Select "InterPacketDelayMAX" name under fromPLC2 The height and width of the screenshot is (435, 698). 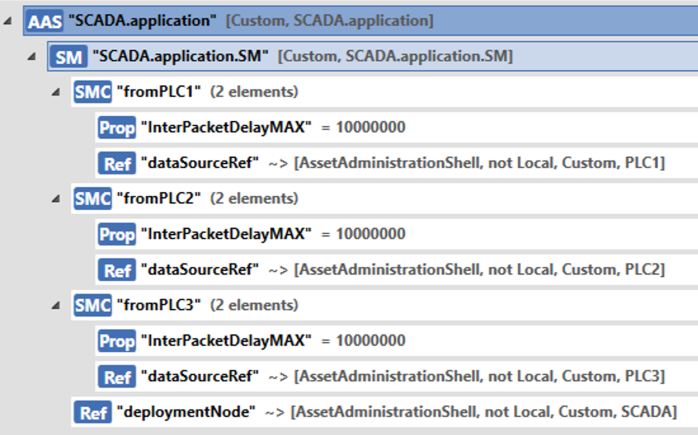click(226, 234)
